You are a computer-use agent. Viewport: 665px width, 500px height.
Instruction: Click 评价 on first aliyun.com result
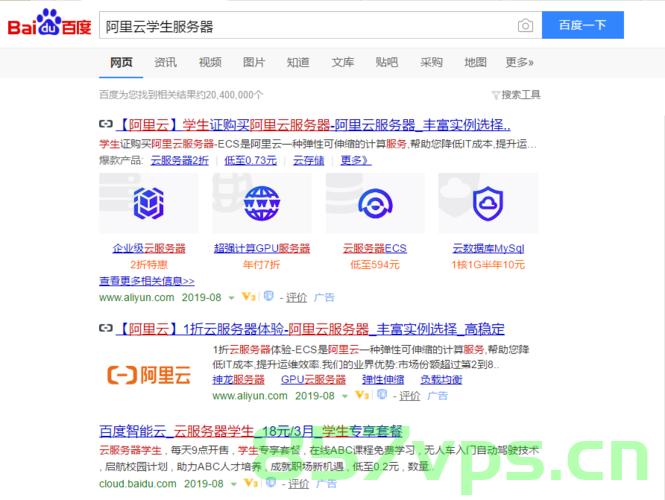pyautogui.click(x=296, y=297)
